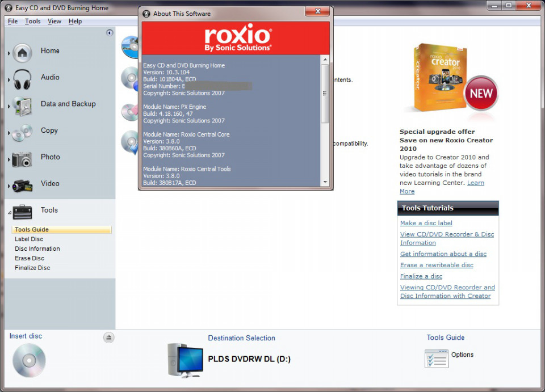Viewport: 545px width, 392px height.
Task: Click the Special upgrade offer heading
Action: point(437,132)
